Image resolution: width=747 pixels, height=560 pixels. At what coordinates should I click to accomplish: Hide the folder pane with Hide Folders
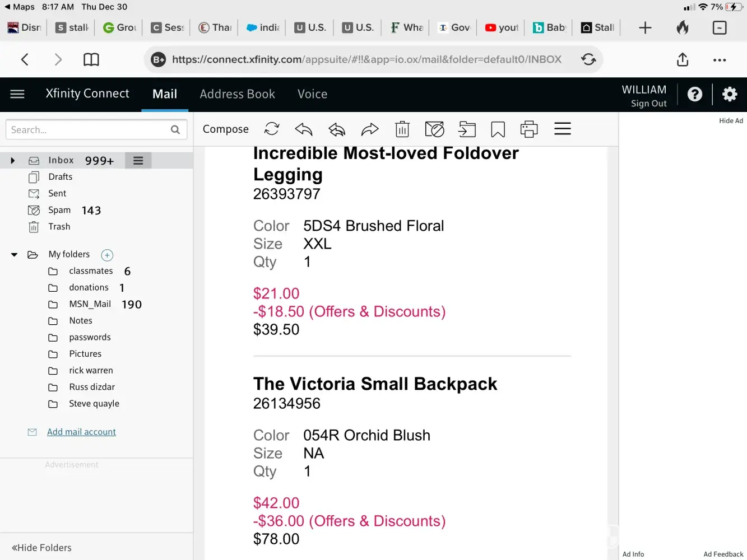(41, 548)
